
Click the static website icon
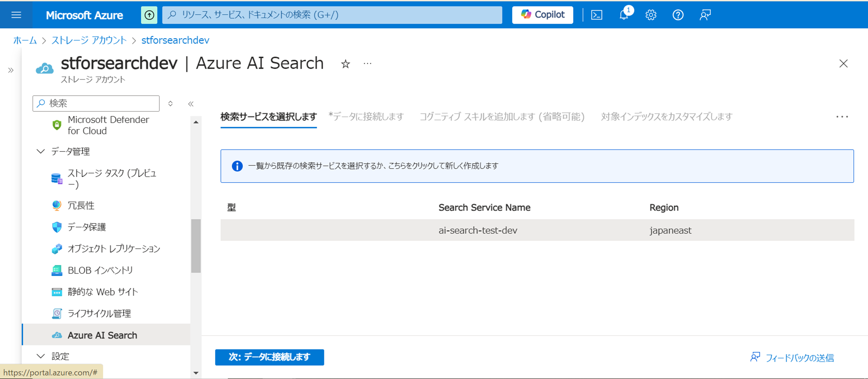[57, 292]
